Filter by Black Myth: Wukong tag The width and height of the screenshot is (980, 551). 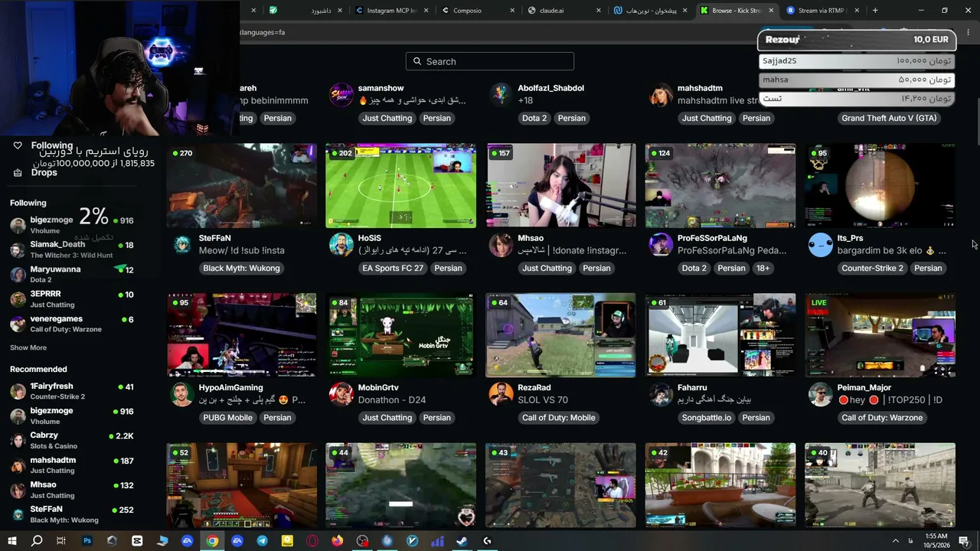241,269
